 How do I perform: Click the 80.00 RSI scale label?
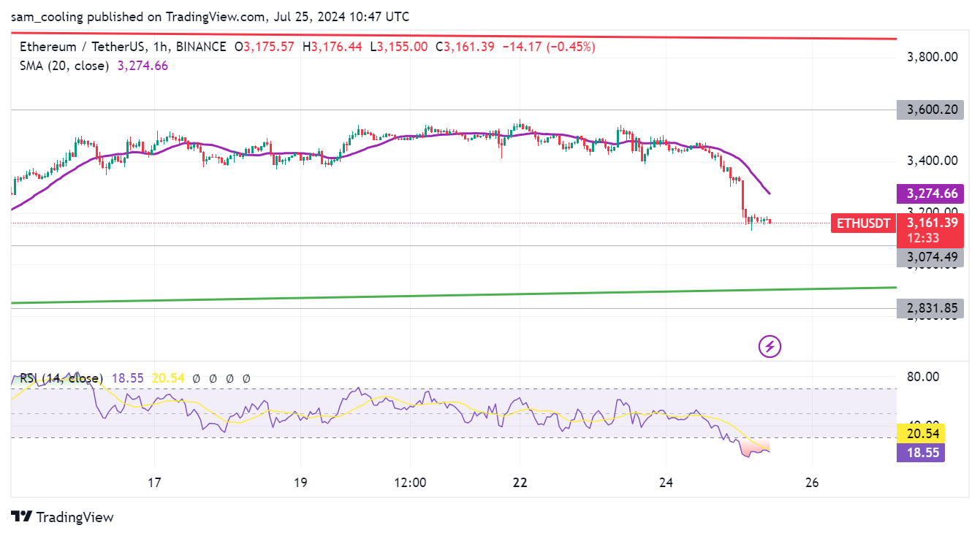pos(924,377)
